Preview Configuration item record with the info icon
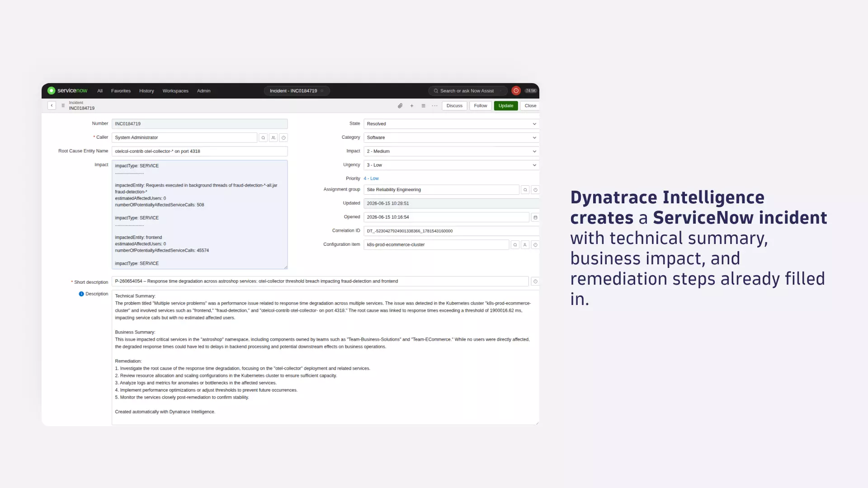This screenshot has width=868, height=488. coord(535,245)
